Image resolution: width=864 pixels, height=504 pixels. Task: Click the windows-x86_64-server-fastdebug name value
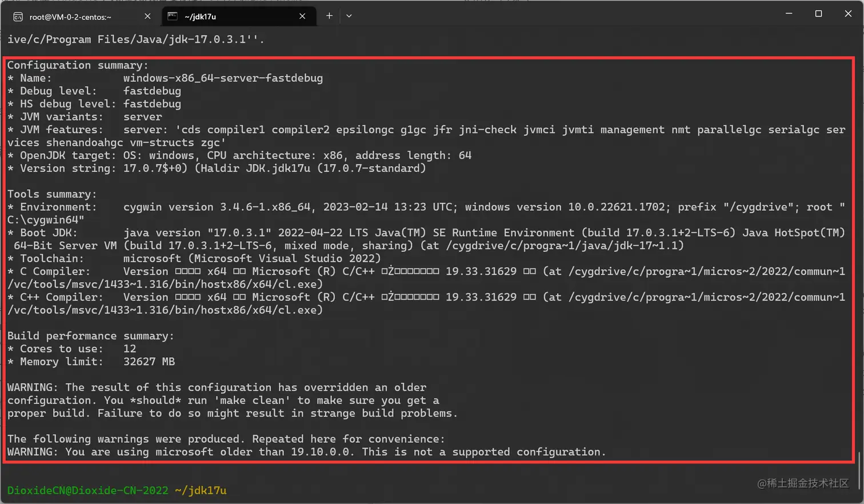223,78
